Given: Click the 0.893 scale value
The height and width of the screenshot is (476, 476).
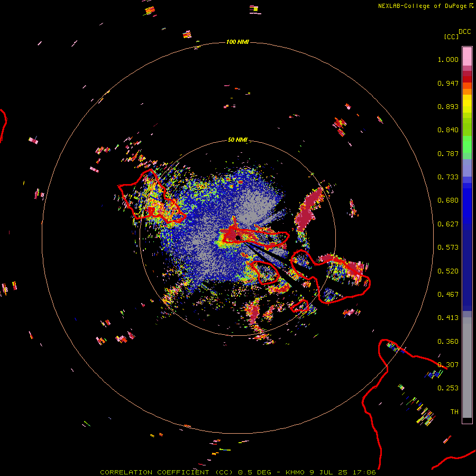Looking at the screenshot, I should 448,106.
